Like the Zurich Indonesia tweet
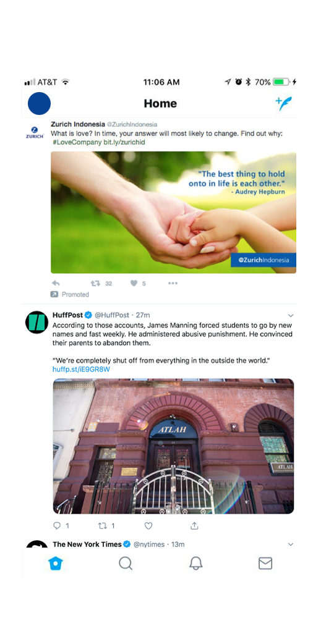This screenshot has width=321, height=644. tap(134, 284)
